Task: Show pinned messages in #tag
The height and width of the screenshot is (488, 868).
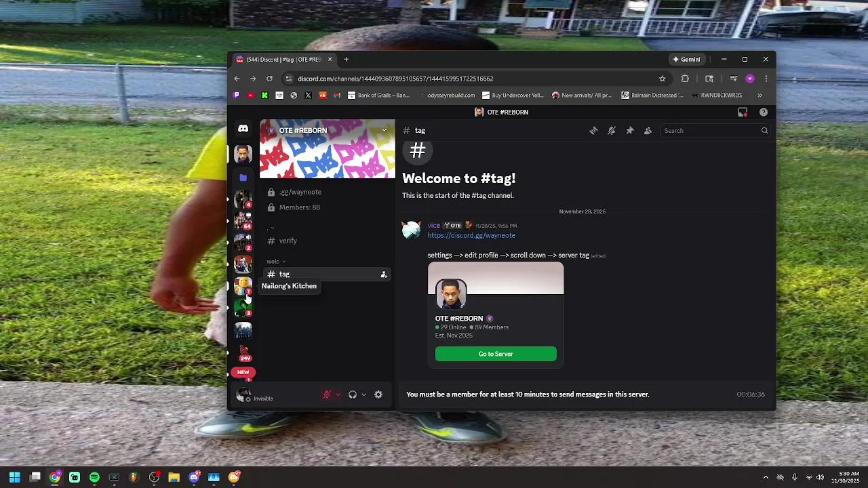Action: click(x=630, y=131)
